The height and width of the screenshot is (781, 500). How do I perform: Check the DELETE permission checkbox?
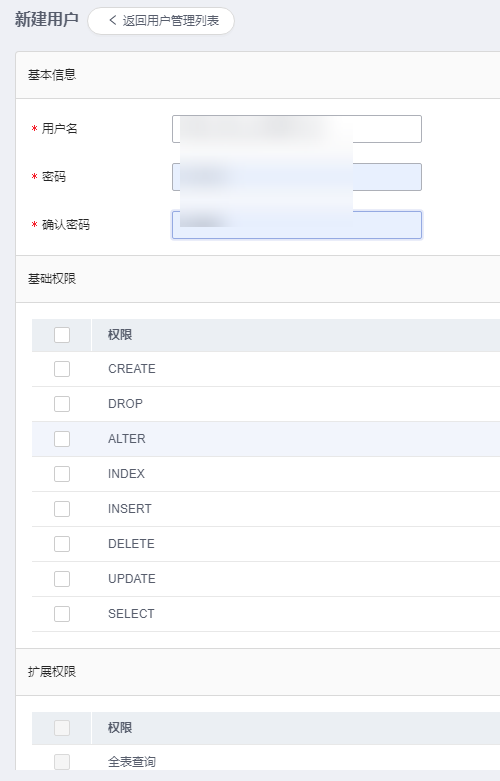click(62, 544)
